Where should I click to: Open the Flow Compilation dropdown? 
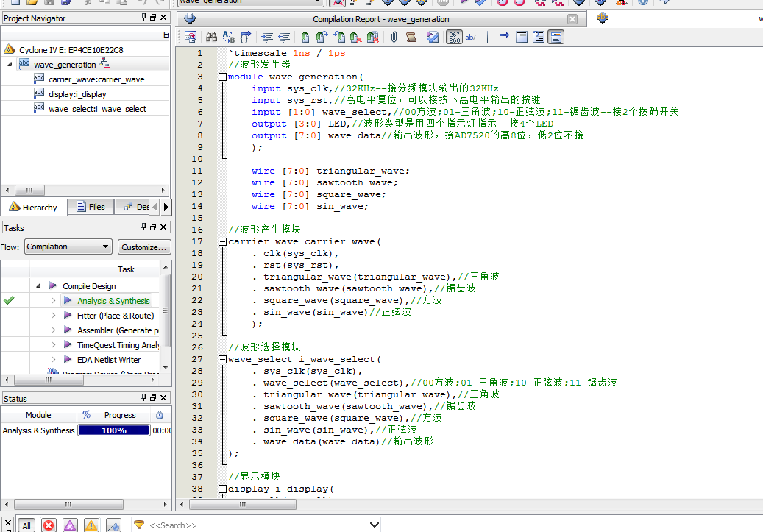pyautogui.click(x=68, y=247)
